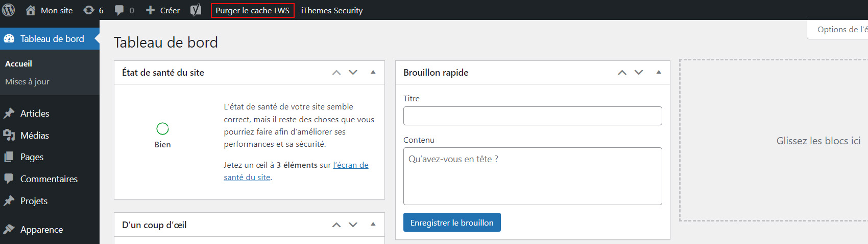Screen dimensions: 868x244
Task: Select Mises à jour submenu item
Action: tap(27, 81)
